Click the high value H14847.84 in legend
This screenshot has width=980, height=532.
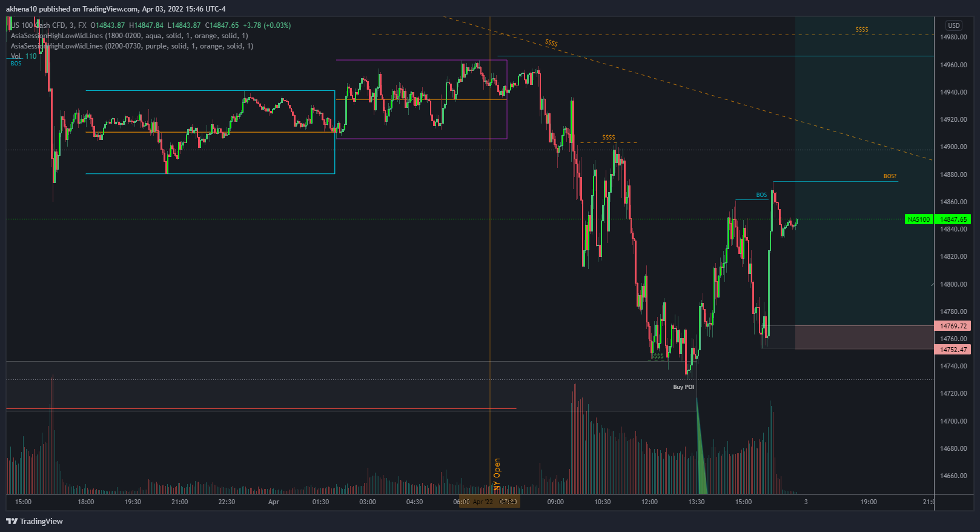click(146, 25)
